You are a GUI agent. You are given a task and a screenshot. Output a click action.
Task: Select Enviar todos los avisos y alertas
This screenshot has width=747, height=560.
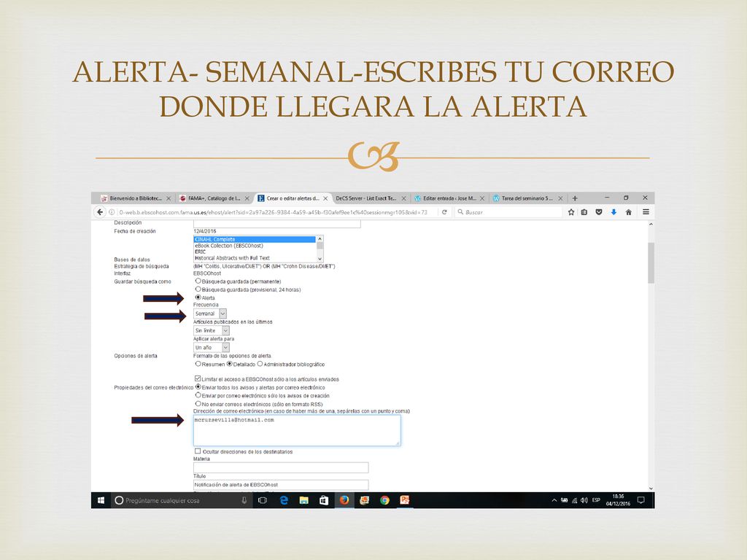(x=198, y=387)
